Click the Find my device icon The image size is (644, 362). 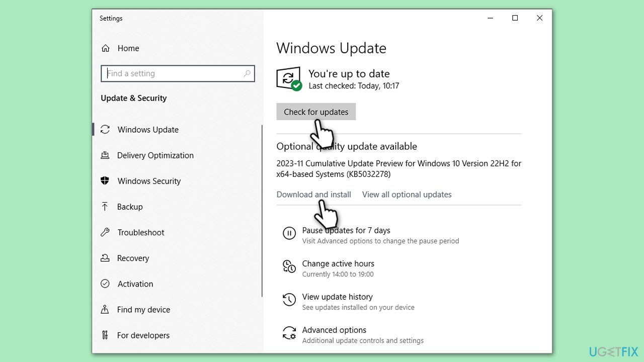[105, 309]
